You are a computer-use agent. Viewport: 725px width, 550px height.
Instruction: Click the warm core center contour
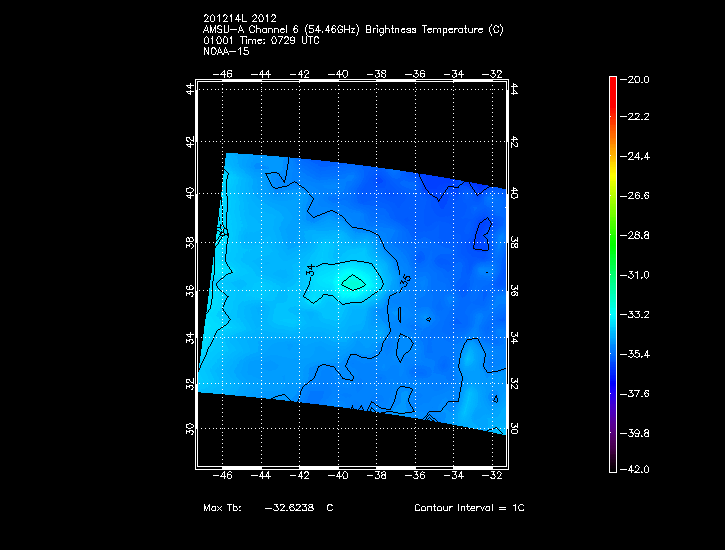tap(352, 283)
